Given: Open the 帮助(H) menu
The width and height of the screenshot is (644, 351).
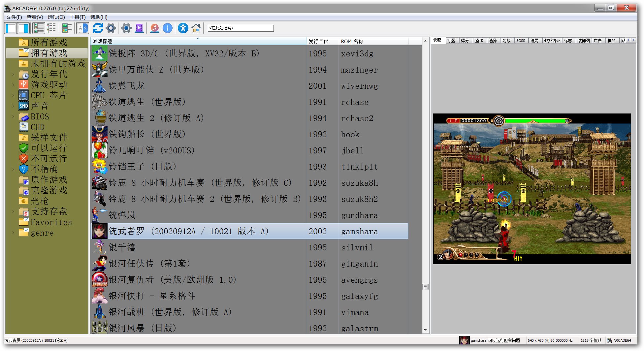Looking at the screenshot, I should 99,17.
